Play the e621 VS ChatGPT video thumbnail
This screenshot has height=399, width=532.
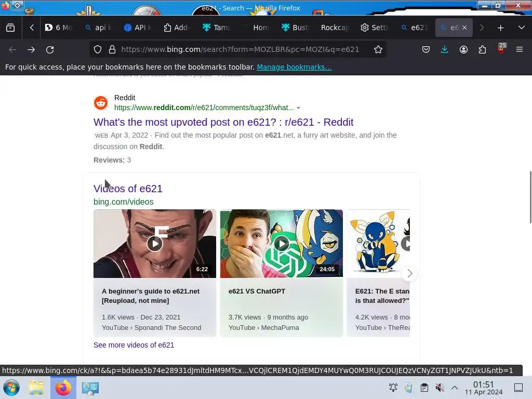click(281, 243)
